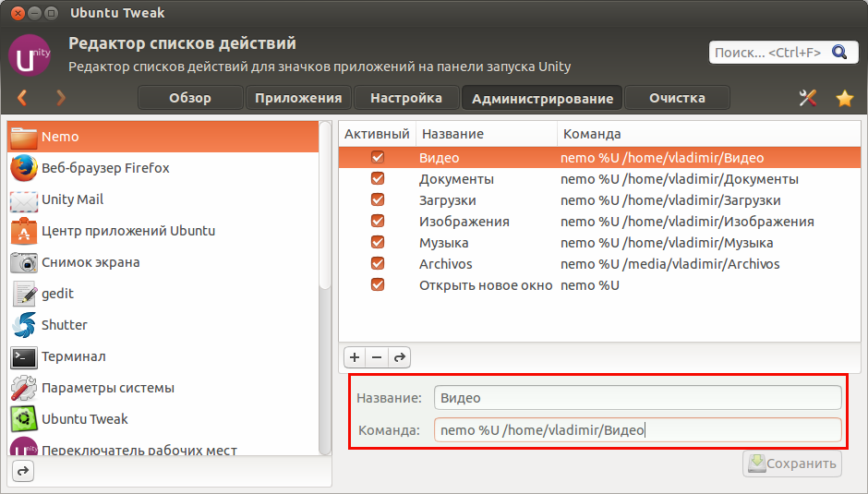This screenshot has width=868, height=494.
Task: Click the Терминал icon
Action: (x=24, y=356)
